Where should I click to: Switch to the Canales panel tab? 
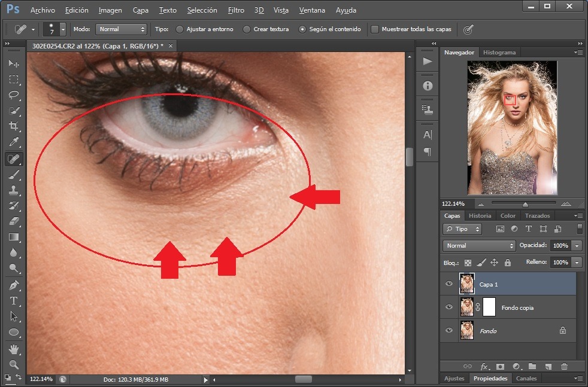(x=526, y=378)
